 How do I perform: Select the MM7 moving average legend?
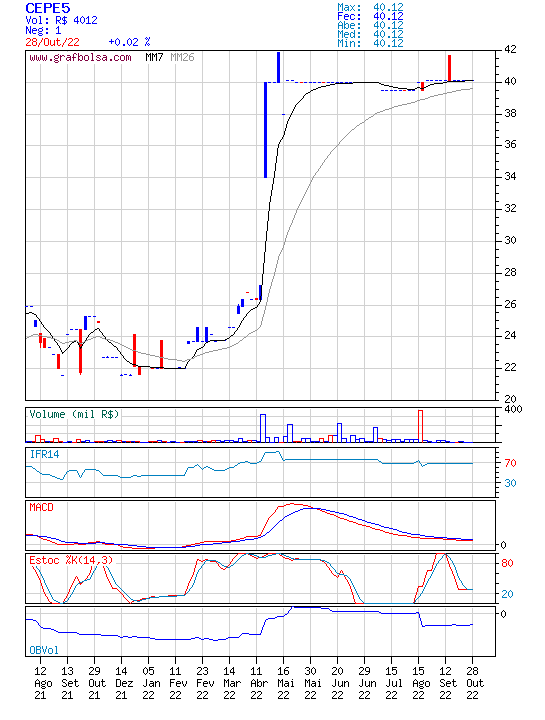point(154,57)
